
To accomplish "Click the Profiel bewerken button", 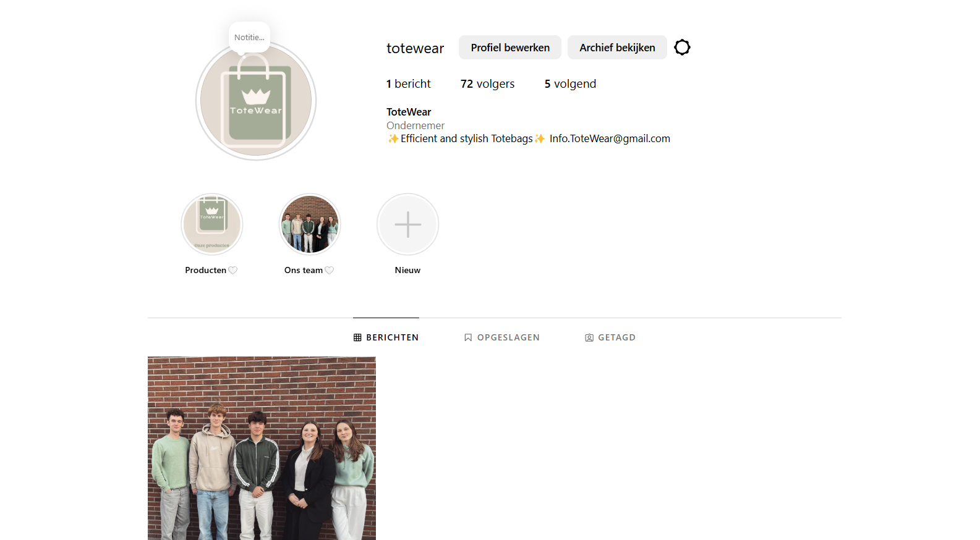I will (x=510, y=48).
